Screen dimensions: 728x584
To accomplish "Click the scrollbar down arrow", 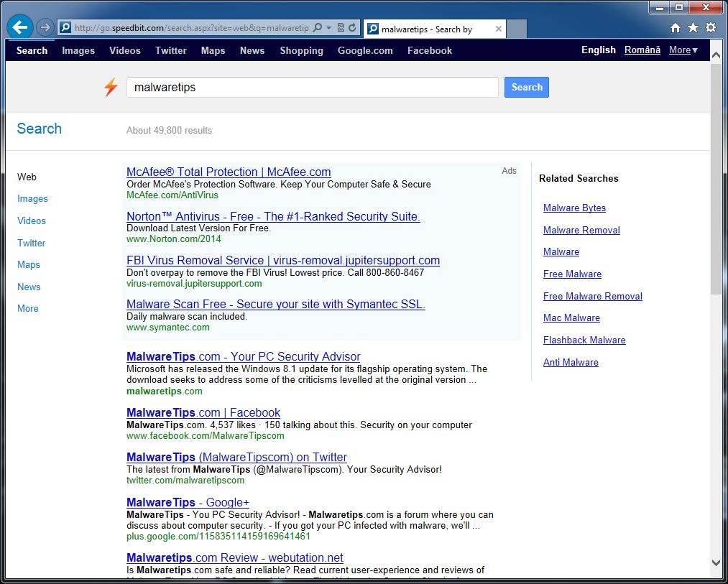I will pos(716,562).
